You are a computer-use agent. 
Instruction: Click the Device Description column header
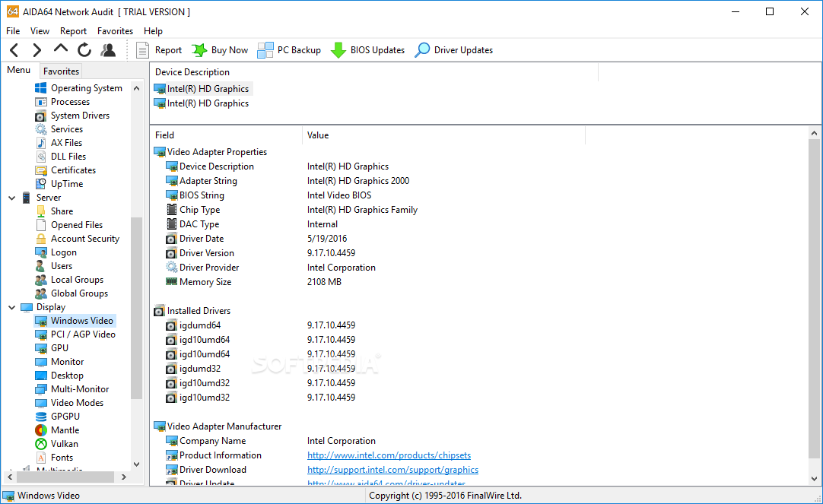click(x=374, y=72)
